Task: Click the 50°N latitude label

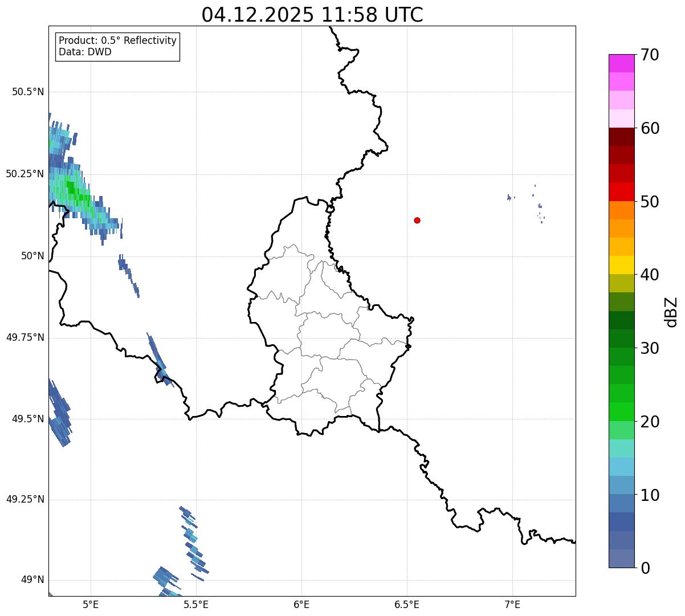Action: coord(32,256)
